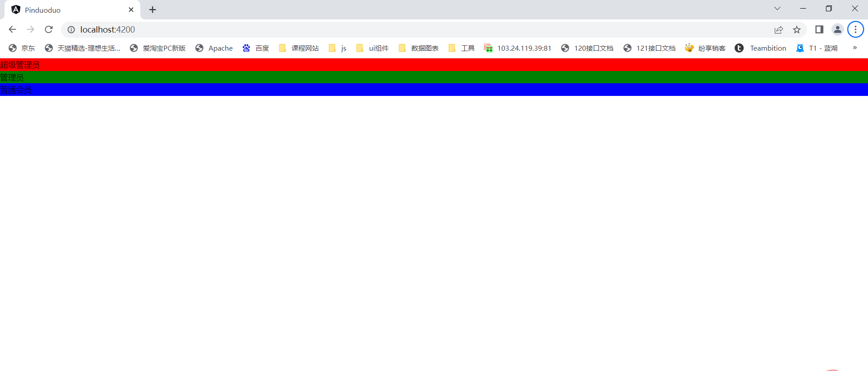
Task: Reload the localhost page
Action: [x=49, y=29]
